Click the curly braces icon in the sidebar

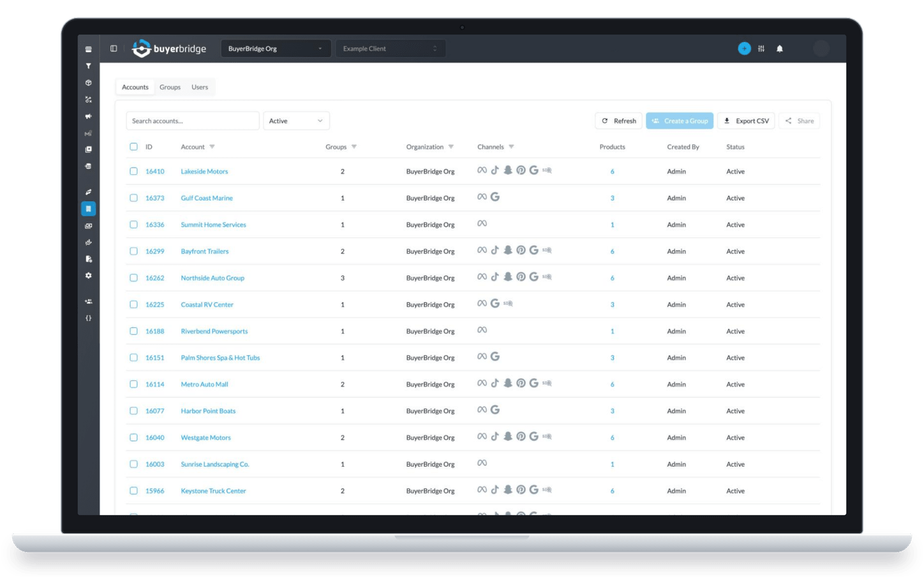click(x=88, y=318)
